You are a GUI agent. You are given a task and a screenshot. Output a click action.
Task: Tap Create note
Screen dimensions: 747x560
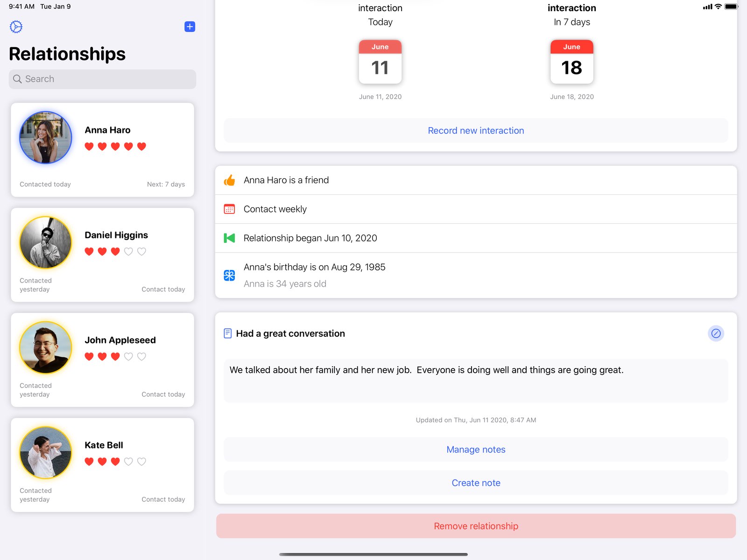pyautogui.click(x=476, y=483)
